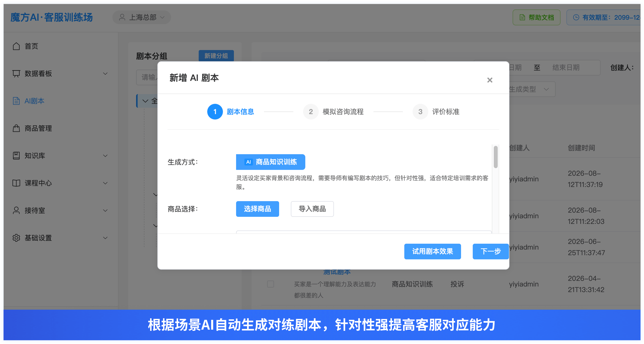This screenshot has width=644, height=344.
Task: Click the 选择商品 button
Action: click(258, 209)
